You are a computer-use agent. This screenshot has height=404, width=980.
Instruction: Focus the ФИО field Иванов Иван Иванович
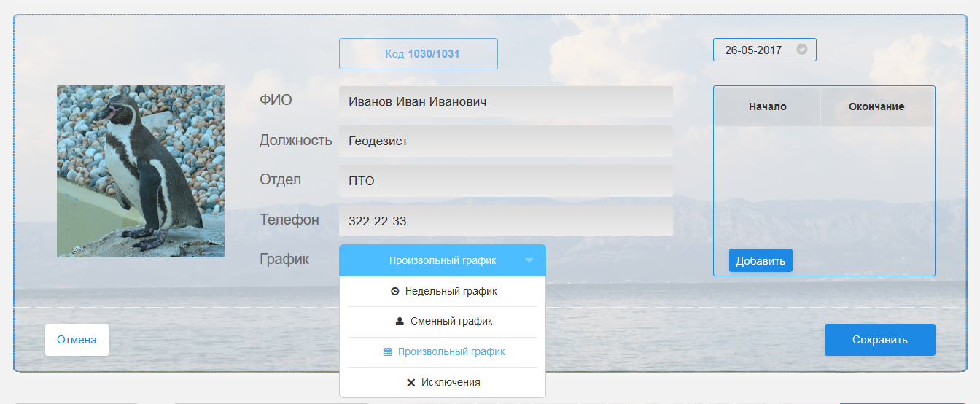pos(506,101)
